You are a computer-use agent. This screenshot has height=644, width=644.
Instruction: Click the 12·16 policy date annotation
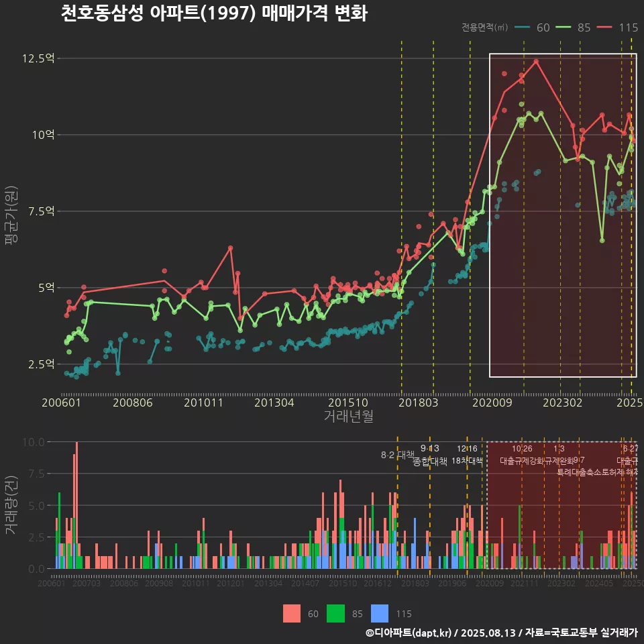tap(468, 449)
